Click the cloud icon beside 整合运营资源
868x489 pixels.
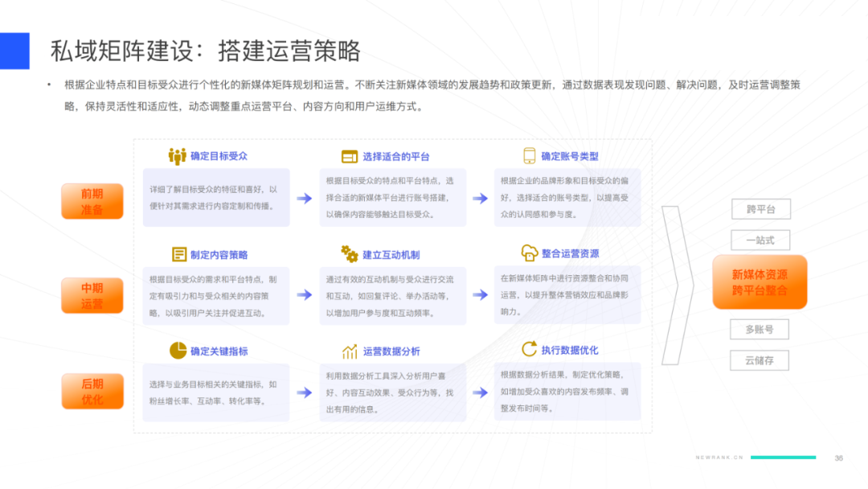click(529, 253)
